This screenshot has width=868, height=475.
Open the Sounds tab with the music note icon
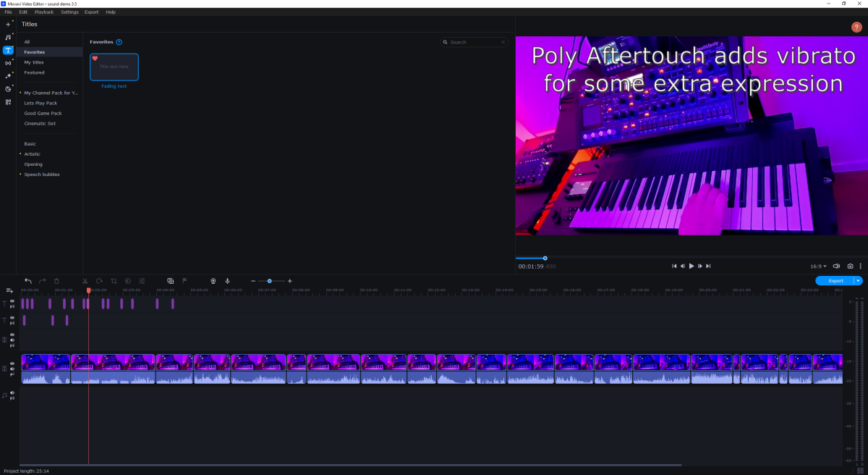pos(8,37)
